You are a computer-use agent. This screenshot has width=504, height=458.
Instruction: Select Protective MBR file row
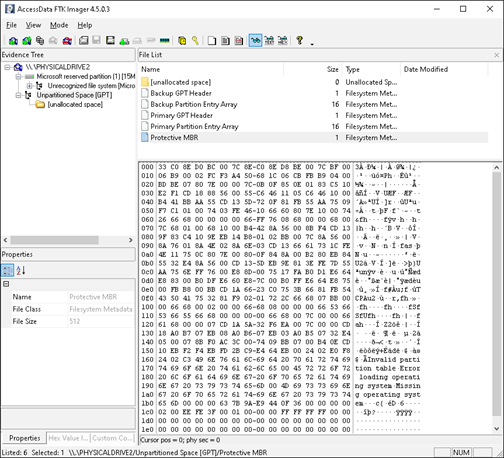click(314, 137)
